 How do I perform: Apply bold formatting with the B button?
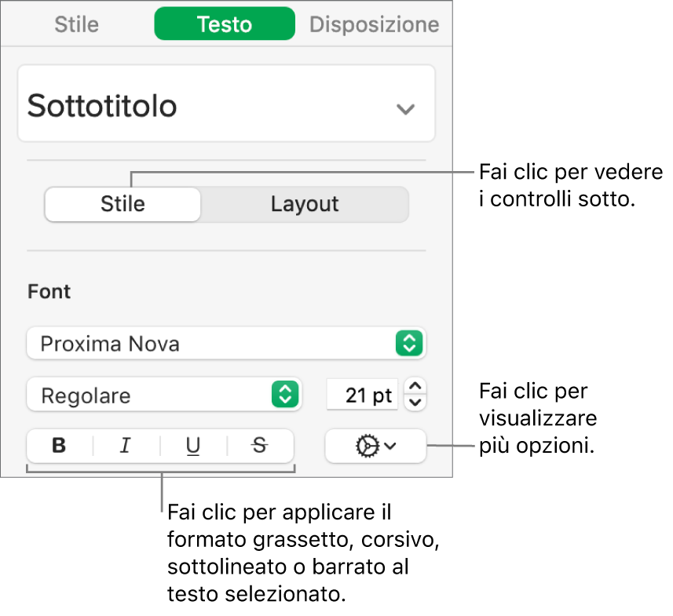tap(59, 446)
